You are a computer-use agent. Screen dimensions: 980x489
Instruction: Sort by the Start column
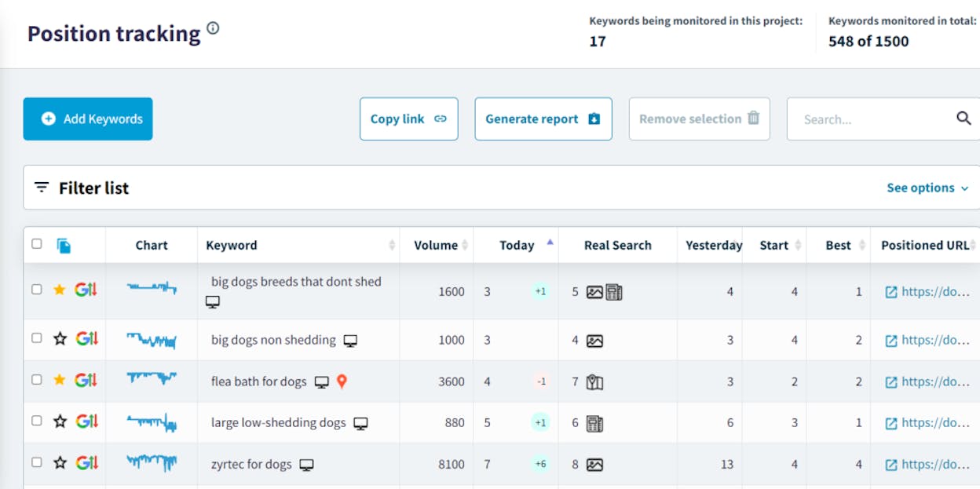[773, 245]
